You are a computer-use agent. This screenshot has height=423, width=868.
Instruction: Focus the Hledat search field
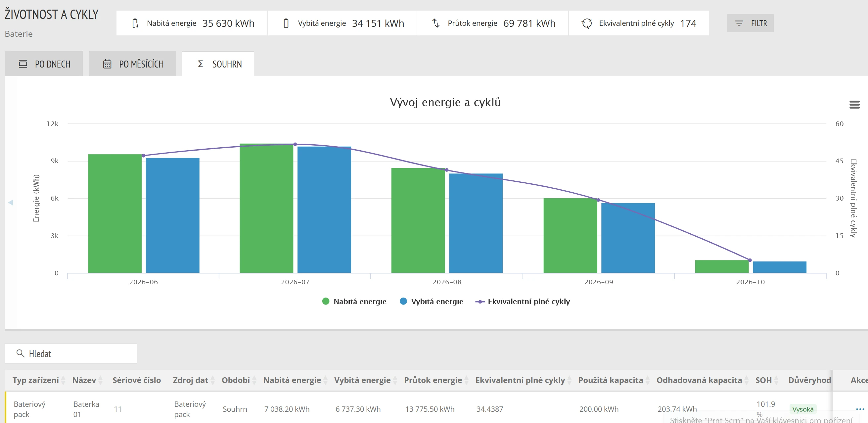point(71,353)
